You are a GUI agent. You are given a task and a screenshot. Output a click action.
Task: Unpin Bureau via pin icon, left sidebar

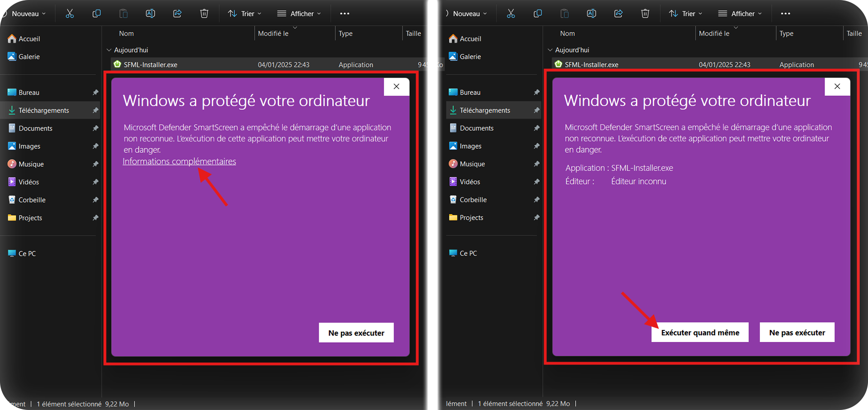tap(95, 92)
